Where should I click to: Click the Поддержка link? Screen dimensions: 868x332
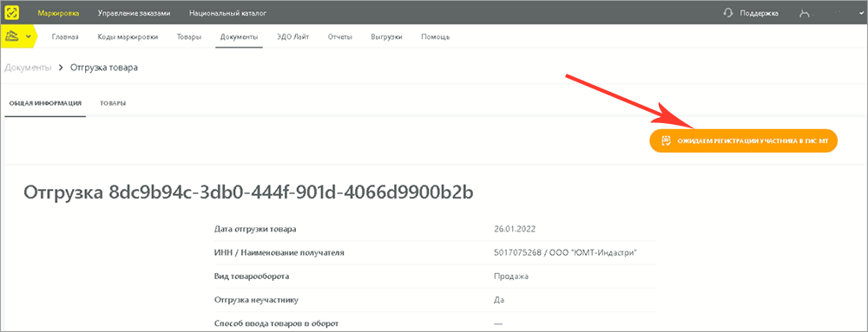759,13
